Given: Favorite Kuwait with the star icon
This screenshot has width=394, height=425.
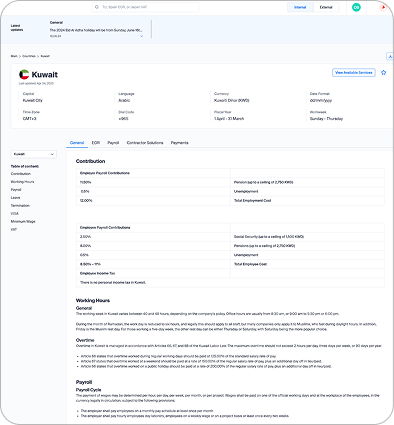Looking at the screenshot, I should click(384, 72).
